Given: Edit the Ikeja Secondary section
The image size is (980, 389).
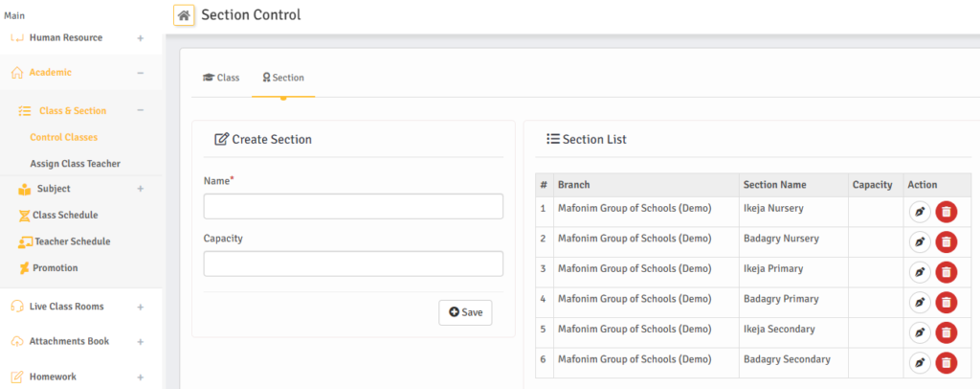Looking at the screenshot, I should point(920,332).
